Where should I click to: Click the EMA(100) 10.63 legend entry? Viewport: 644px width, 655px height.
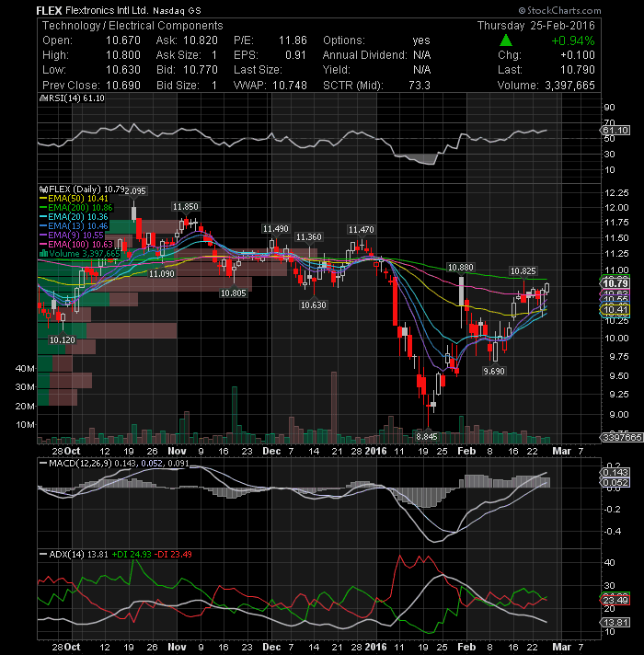pos(76,245)
